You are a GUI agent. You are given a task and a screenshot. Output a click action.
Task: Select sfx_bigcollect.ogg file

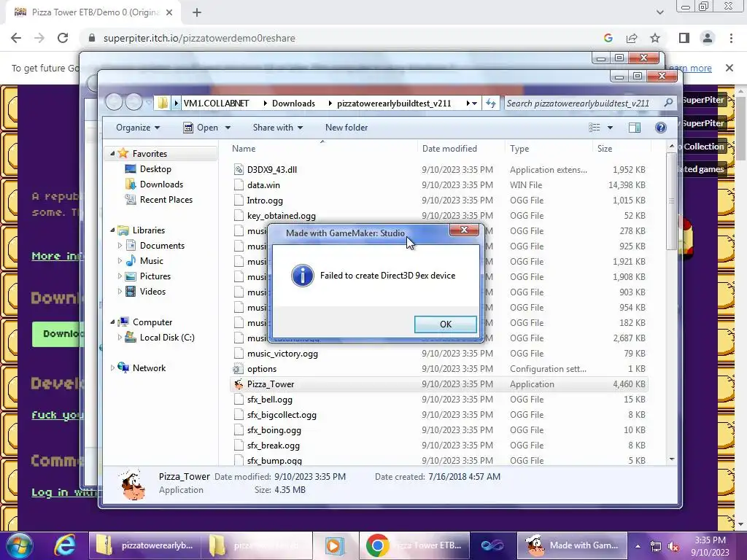pyautogui.click(x=282, y=415)
